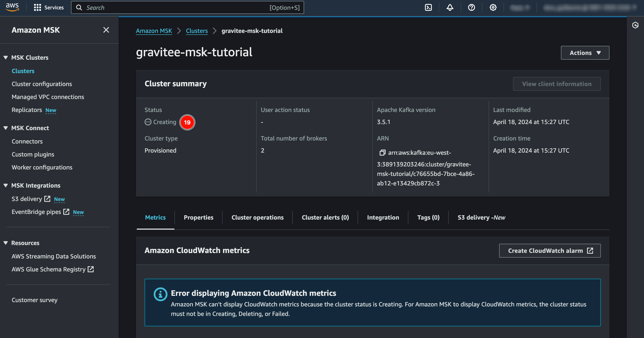Select the Cluster operations tab

pos(258,217)
